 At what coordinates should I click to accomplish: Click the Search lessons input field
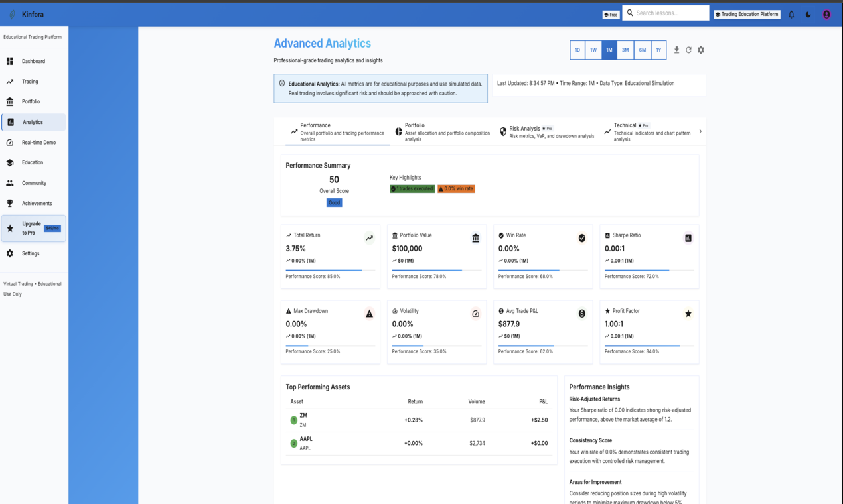(x=666, y=13)
